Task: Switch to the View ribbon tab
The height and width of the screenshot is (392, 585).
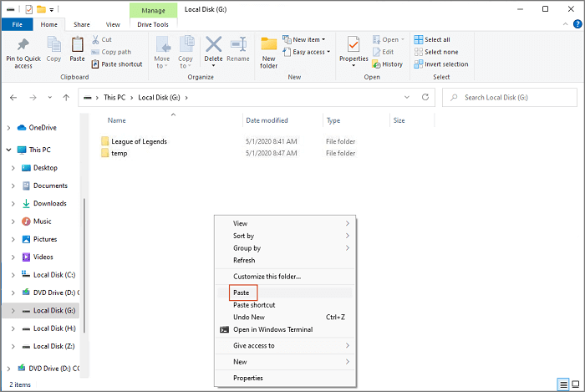Action: 112,25
